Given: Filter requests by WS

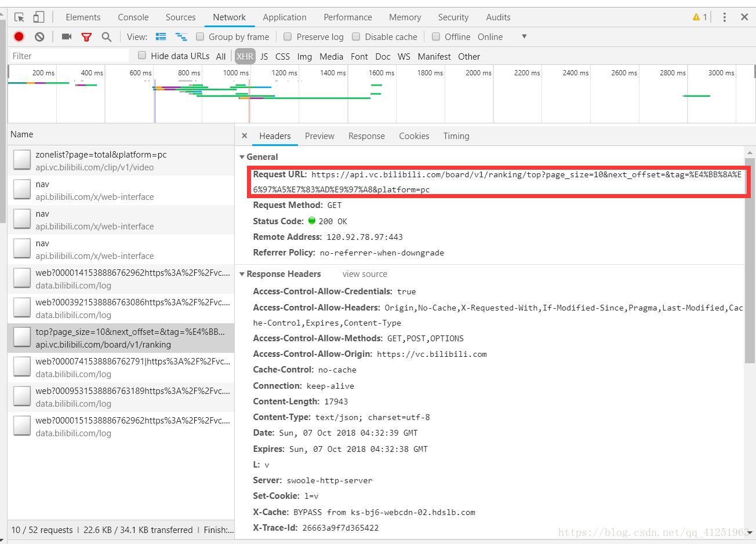Looking at the screenshot, I should point(404,56).
